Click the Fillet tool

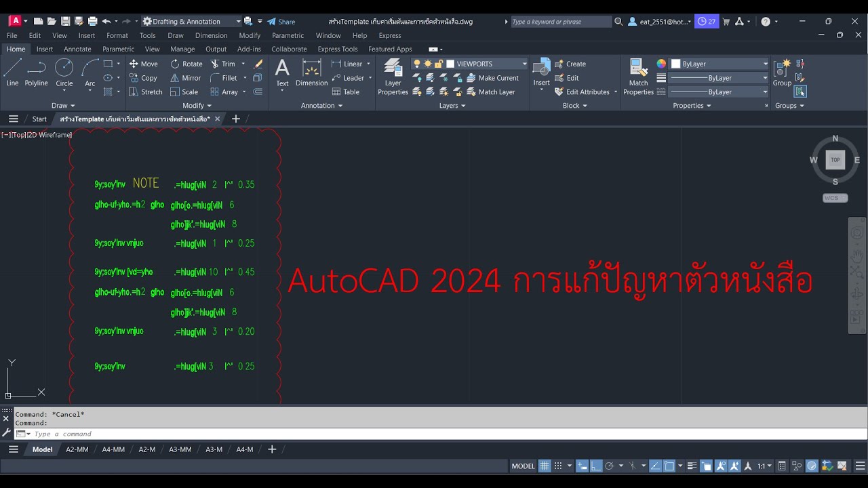point(224,78)
